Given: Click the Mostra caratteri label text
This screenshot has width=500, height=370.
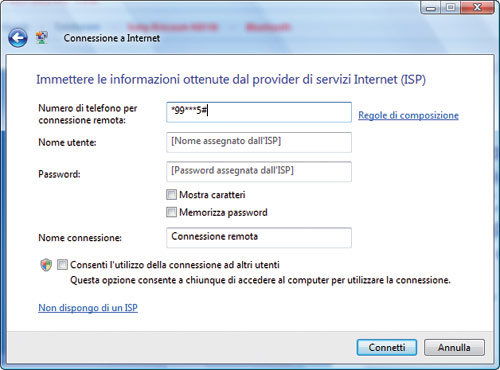Looking at the screenshot, I should [x=212, y=195].
